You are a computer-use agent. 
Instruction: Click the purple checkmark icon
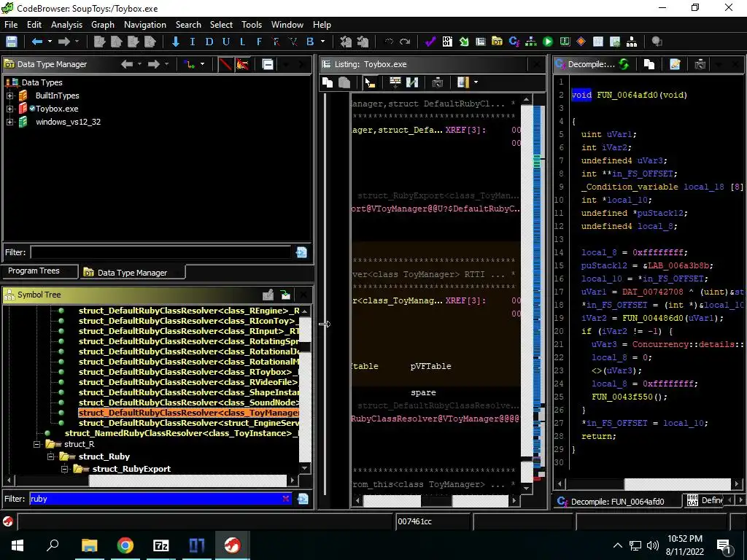point(430,42)
